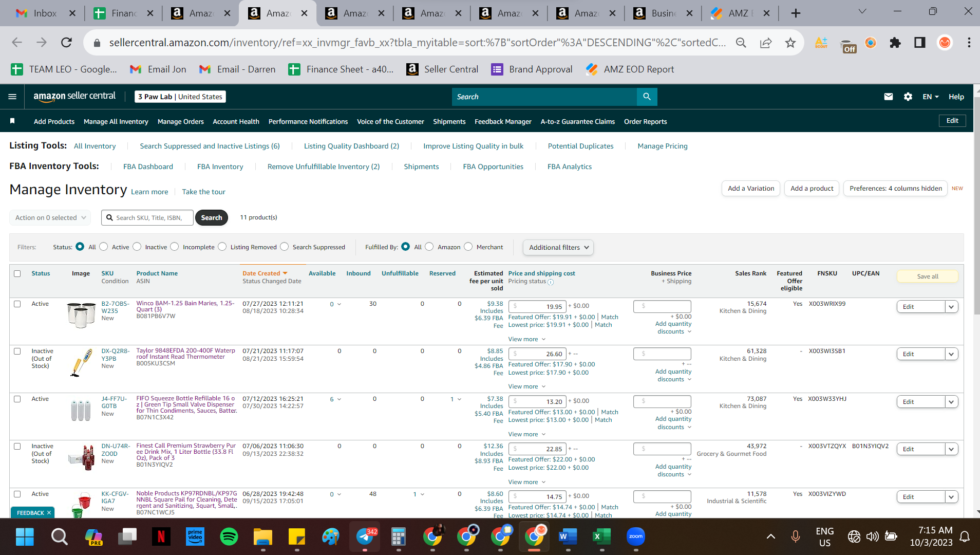Open FBA Dashboard link
This screenshot has width=980, height=555.
148,166
